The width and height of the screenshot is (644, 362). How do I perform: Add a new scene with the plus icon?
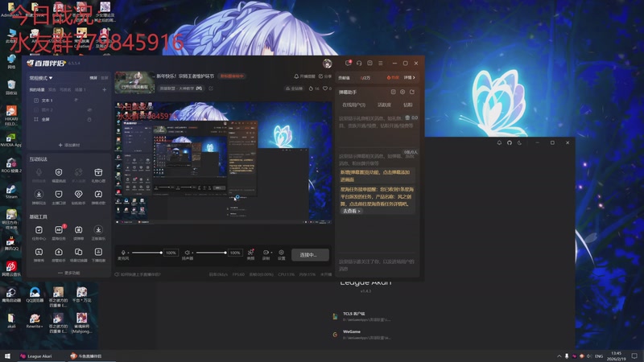coord(105,89)
